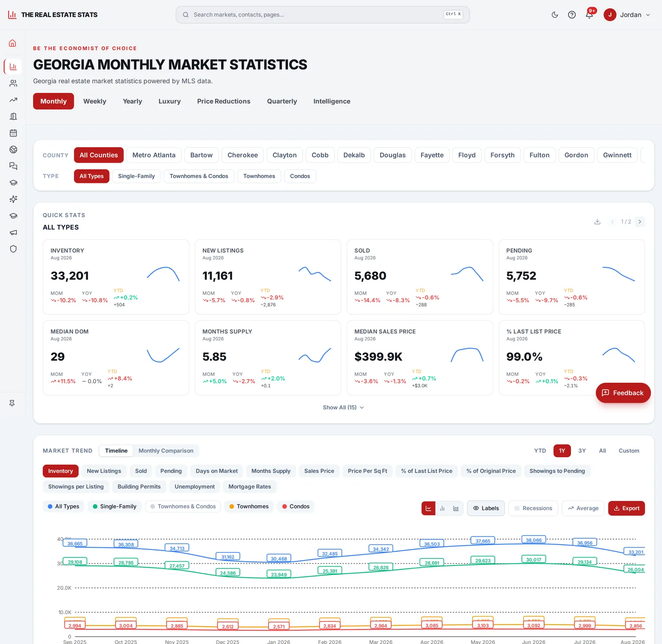Select the 3Y time range
Screen dimensions: 662x644
pos(582,451)
